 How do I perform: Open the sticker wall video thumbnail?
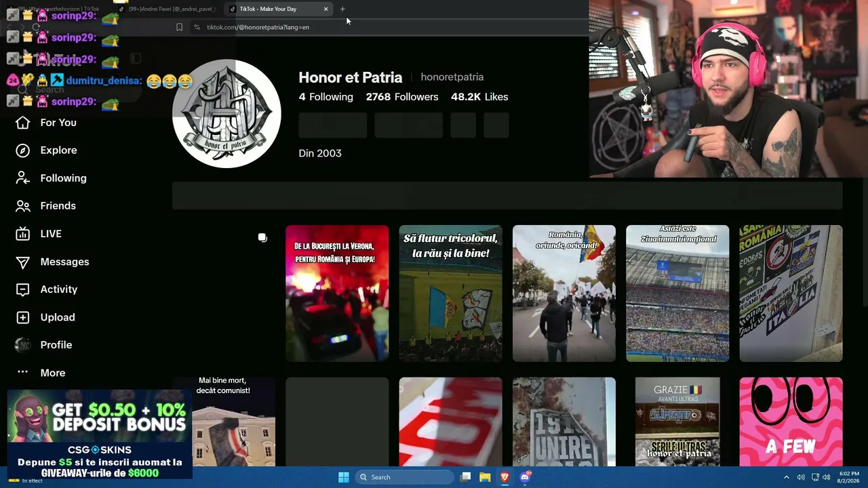(x=791, y=293)
